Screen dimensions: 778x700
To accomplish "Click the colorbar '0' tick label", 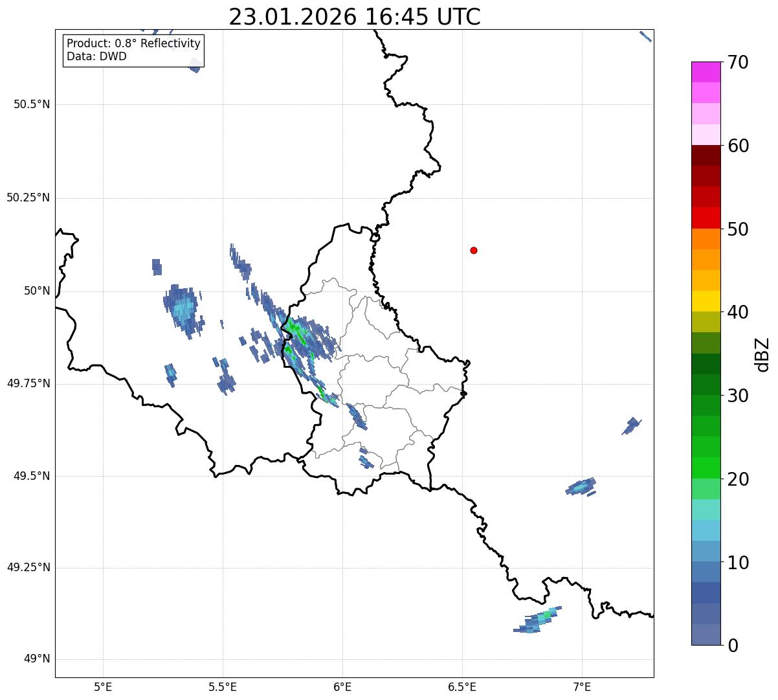I will tap(733, 646).
